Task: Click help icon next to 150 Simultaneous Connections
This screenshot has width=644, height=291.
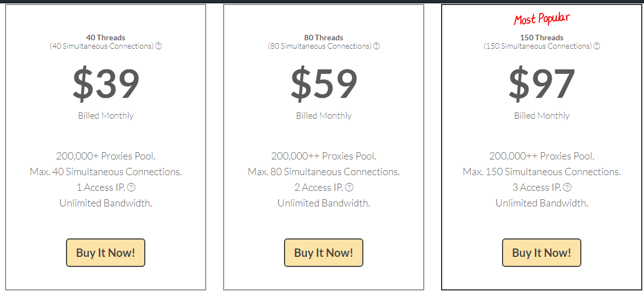Action: (597, 46)
